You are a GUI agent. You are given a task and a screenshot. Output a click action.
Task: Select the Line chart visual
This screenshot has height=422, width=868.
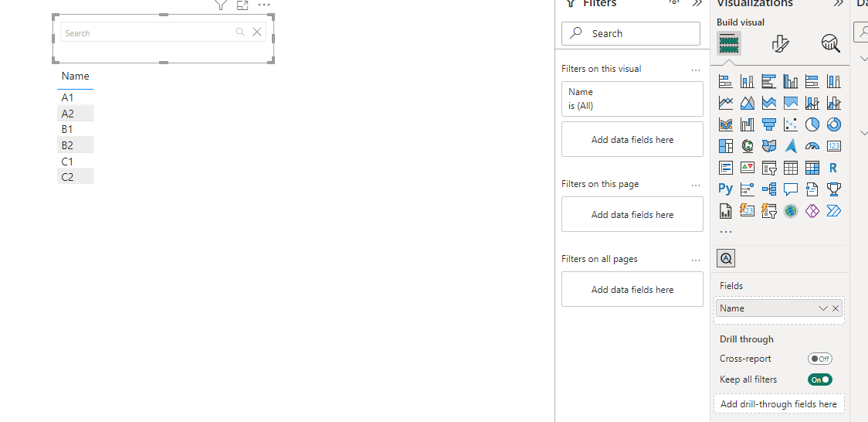point(726,103)
